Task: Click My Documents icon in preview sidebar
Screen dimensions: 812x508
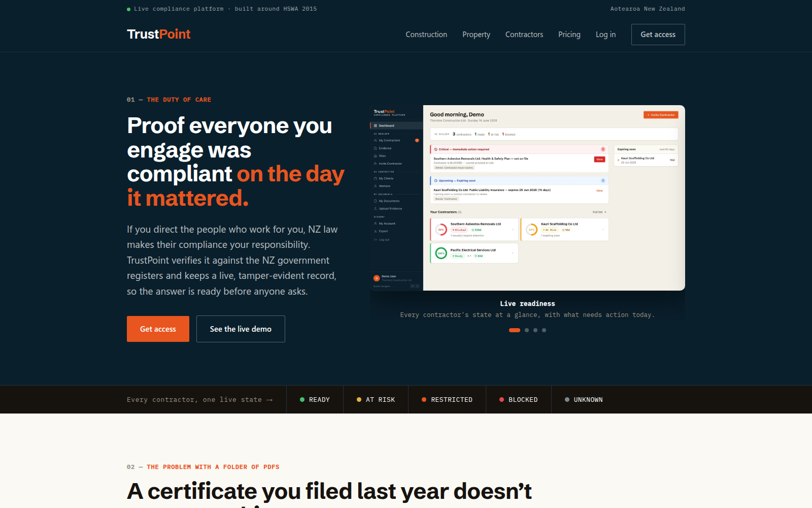Action: (x=376, y=201)
